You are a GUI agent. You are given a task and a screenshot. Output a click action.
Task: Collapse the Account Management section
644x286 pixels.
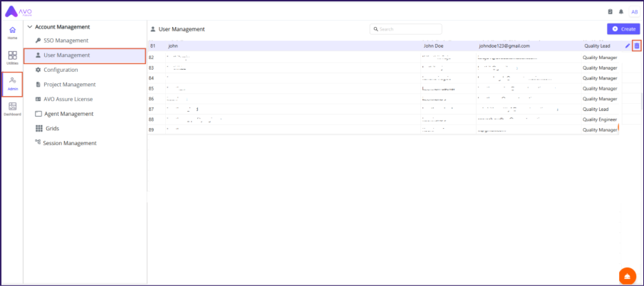(29, 26)
